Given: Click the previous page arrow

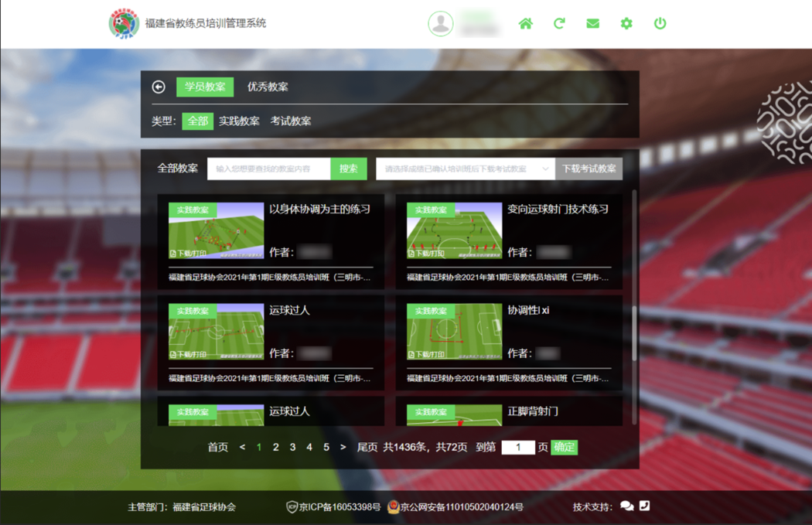Looking at the screenshot, I should (x=242, y=448).
